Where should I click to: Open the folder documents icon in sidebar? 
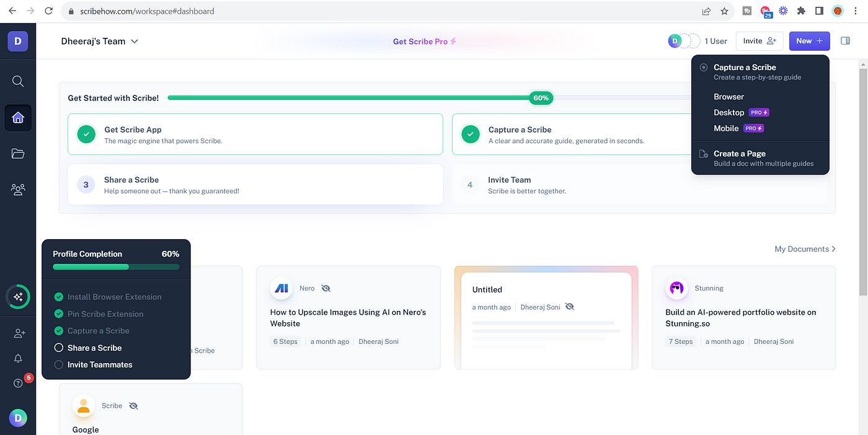click(x=18, y=154)
